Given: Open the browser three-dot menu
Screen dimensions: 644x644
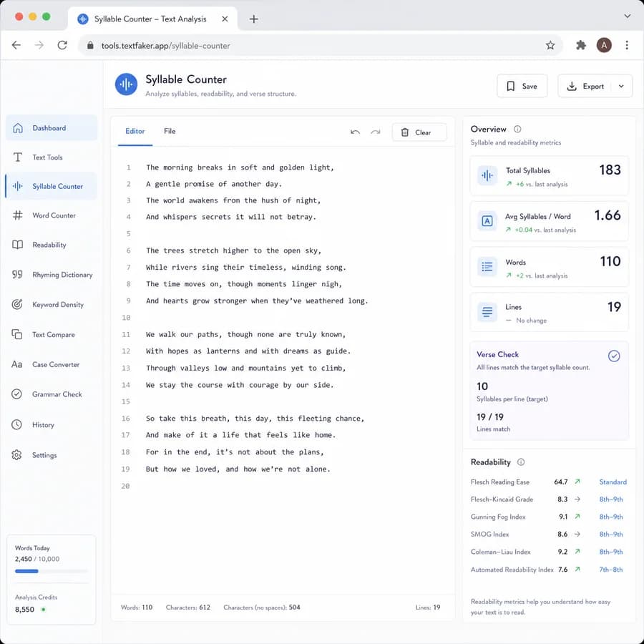Looking at the screenshot, I should click(x=627, y=45).
